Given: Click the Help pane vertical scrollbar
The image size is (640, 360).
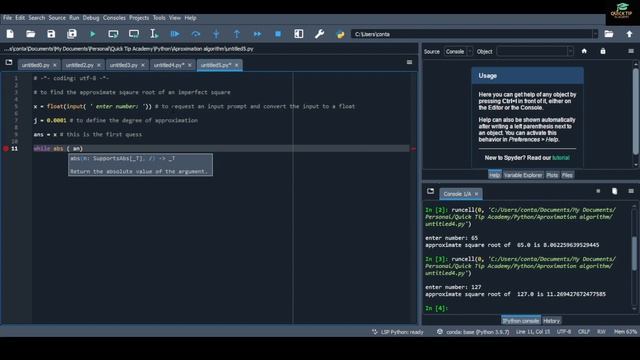Looking at the screenshot, I should pos(636,114).
